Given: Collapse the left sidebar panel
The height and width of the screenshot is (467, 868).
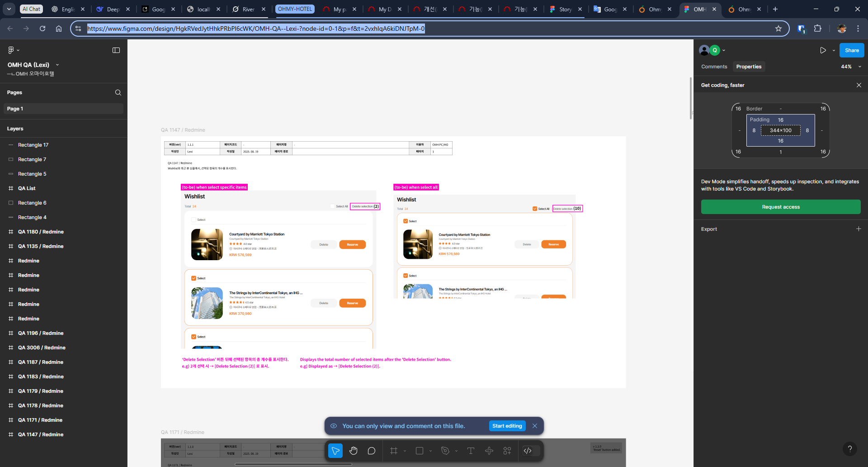Looking at the screenshot, I should click(116, 50).
